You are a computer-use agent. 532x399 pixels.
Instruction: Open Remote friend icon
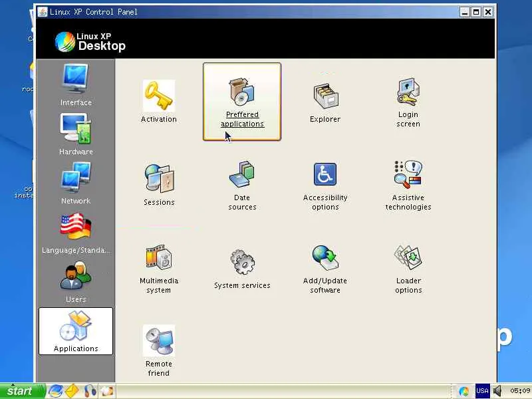[x=159, y=351]
